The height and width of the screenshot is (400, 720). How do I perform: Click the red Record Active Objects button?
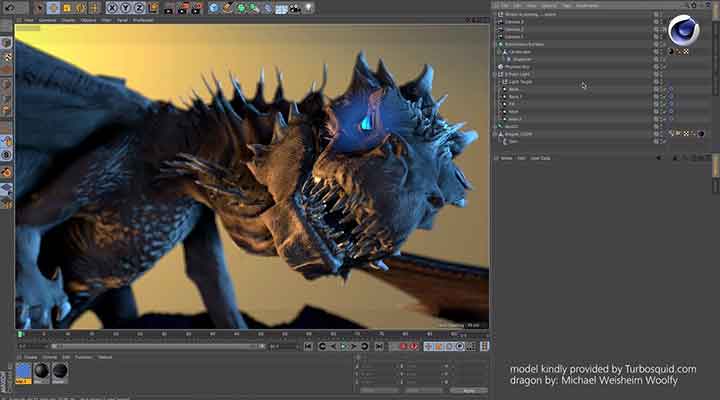[x=404, y=346]
